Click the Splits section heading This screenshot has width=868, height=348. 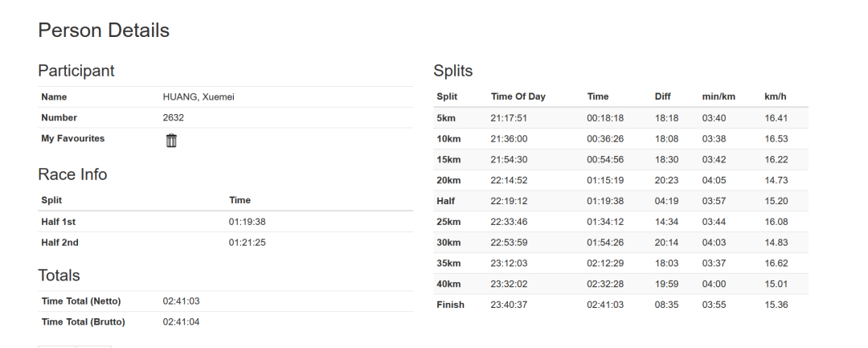click(452, 71)
